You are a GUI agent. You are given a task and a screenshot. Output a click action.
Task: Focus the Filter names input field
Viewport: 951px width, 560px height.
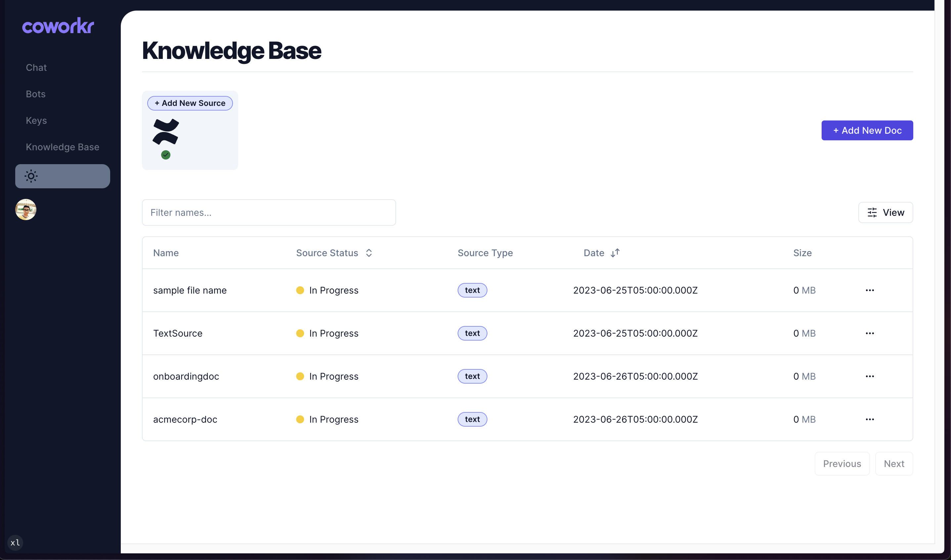[269, 212]
